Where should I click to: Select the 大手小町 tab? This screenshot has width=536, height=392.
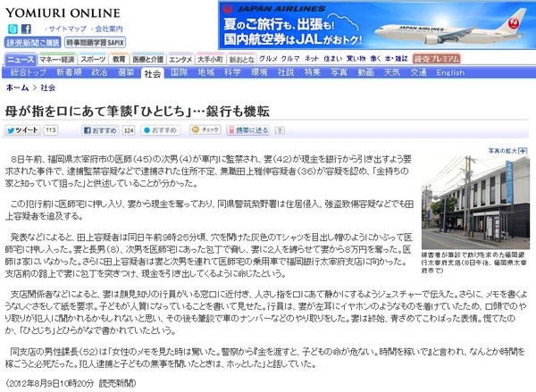point(210,60)
